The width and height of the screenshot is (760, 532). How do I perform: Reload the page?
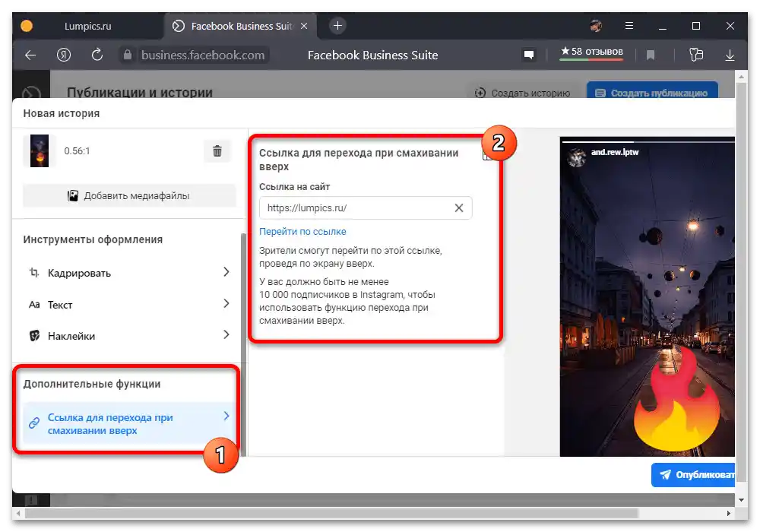[x=97, y=55]
